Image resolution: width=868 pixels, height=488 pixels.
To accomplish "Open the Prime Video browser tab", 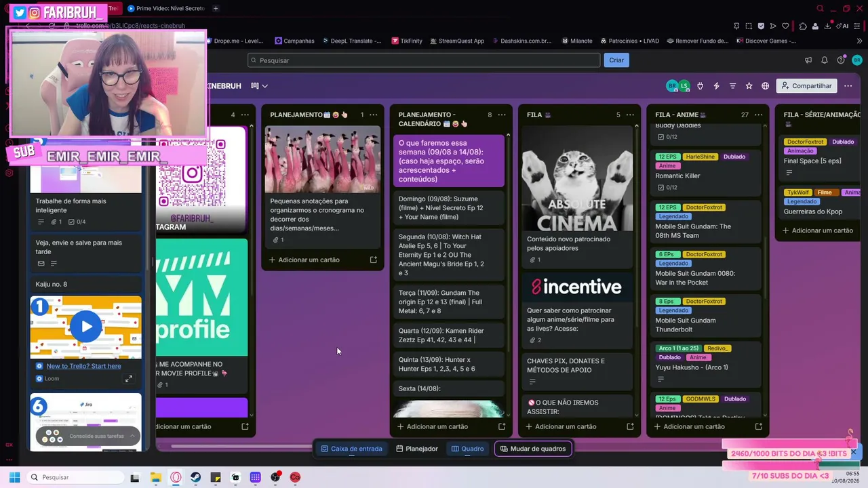I will [x=167, y=9].
